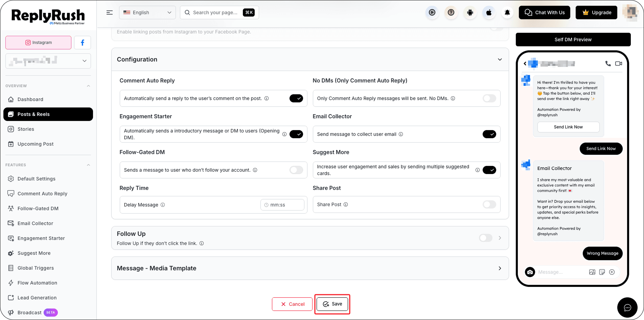
Task: Open the video tutorial play icon
Action: [x=432, y=13]
